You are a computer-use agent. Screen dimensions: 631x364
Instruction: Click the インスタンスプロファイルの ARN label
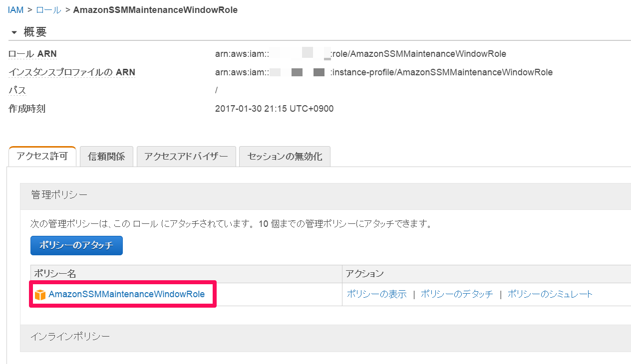tap(71, 72)
